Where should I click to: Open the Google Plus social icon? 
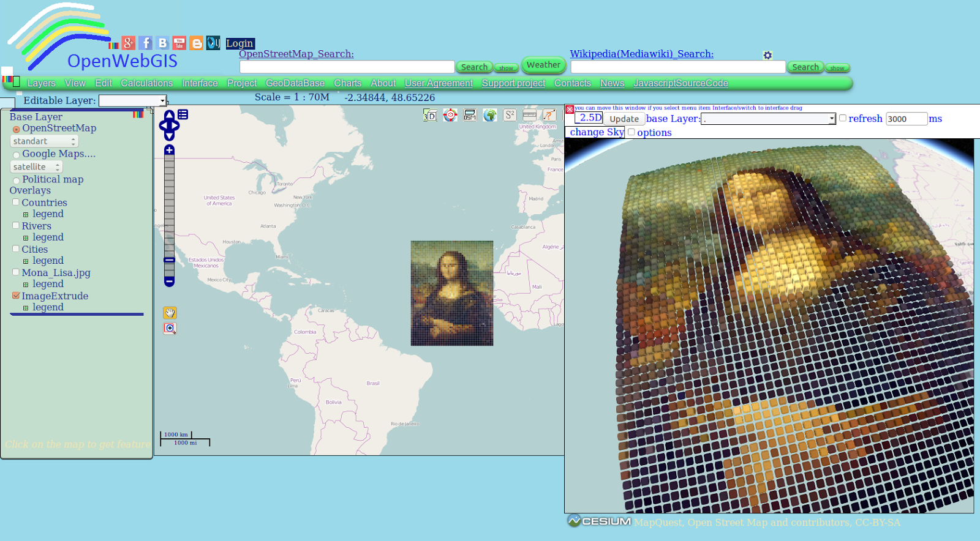coord(128,43)
